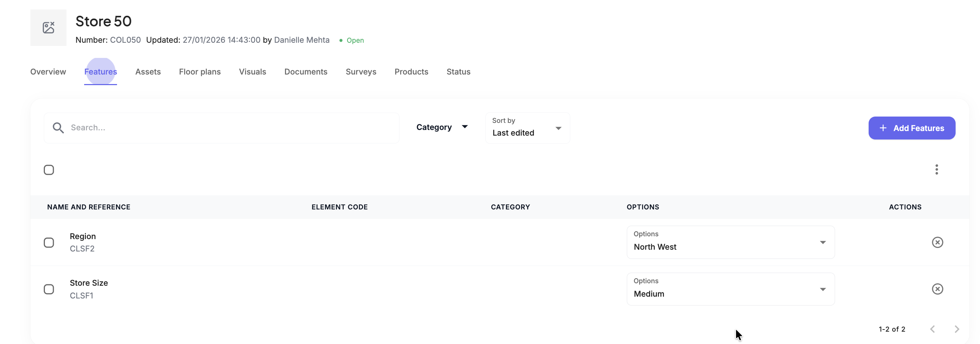Open the Region options dropdown showing North West
980x344 pixels.
[x=730, y=242]
